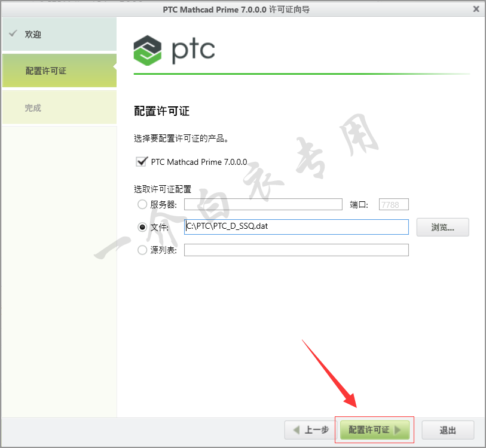
Task: Click the 端口: label
Action: (x=359, y=204)
